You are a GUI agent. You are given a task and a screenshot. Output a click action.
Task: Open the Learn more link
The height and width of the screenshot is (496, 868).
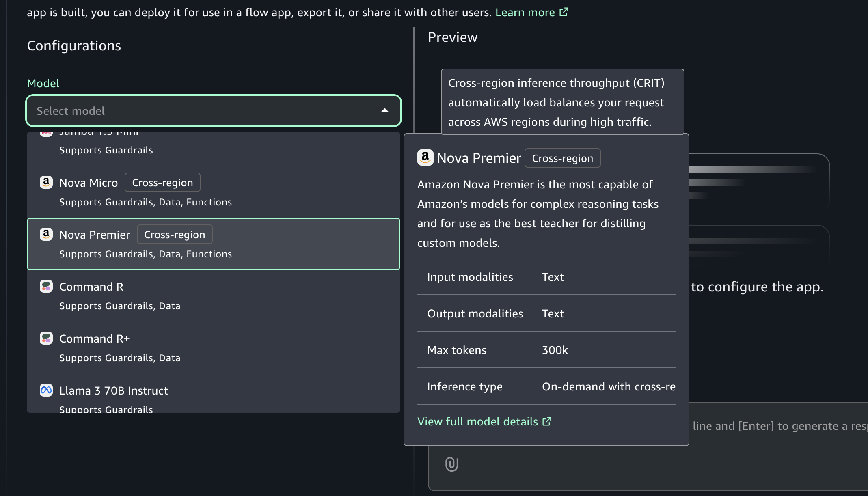click(525, 13)
